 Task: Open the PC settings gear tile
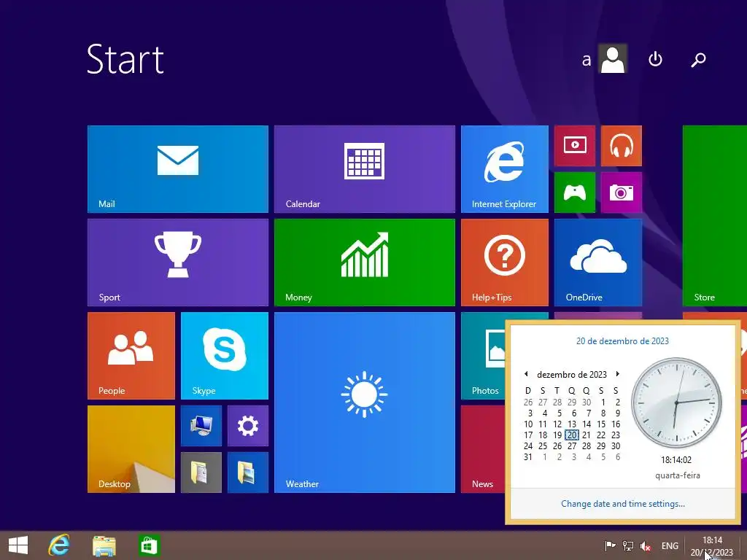point(248,426)
